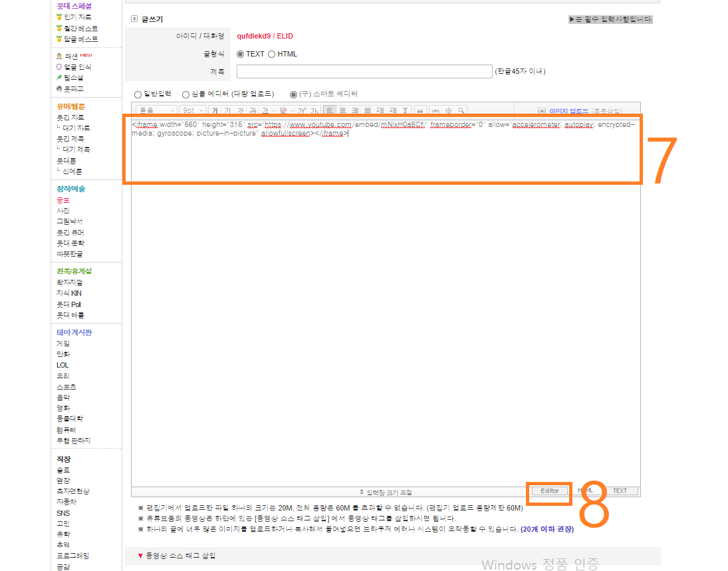Open the 신예툰 sub-board link
This screenshot has width=728, height=571.
click(72, 171)
